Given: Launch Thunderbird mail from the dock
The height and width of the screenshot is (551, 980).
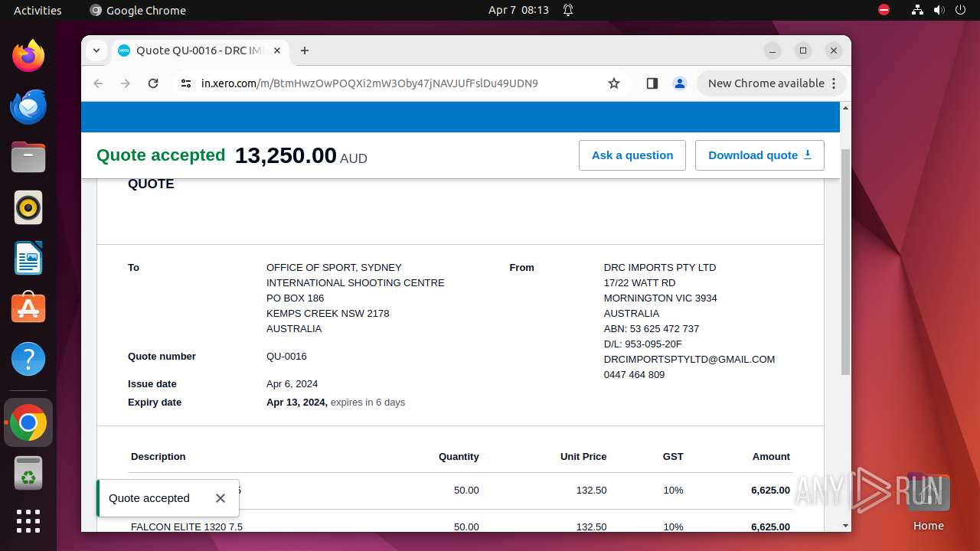Looking at the screenshot, I should [x=28, y=106].
